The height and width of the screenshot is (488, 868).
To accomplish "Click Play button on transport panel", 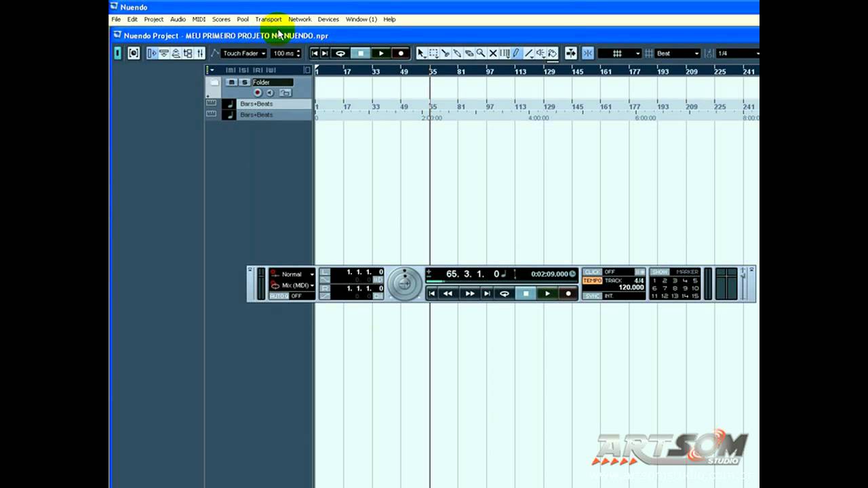I will (x=547, y=293).
